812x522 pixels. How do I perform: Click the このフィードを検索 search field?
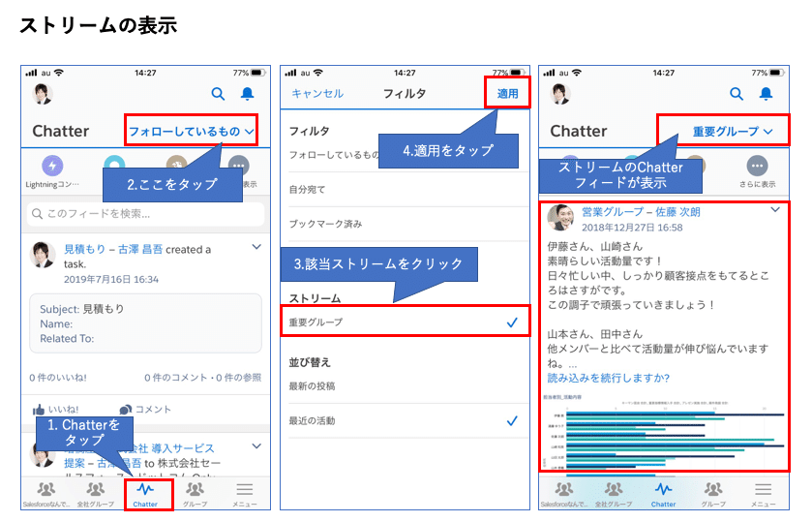145,214
